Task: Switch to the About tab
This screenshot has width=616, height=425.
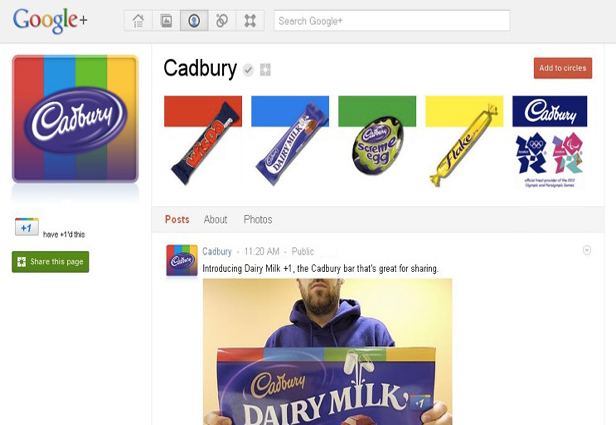Action: pos(215,219)
